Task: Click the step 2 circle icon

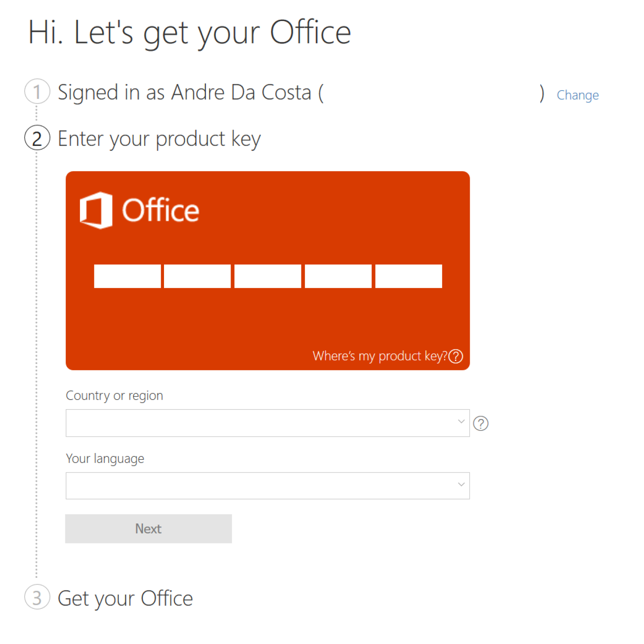Action: tap(37, 138)
